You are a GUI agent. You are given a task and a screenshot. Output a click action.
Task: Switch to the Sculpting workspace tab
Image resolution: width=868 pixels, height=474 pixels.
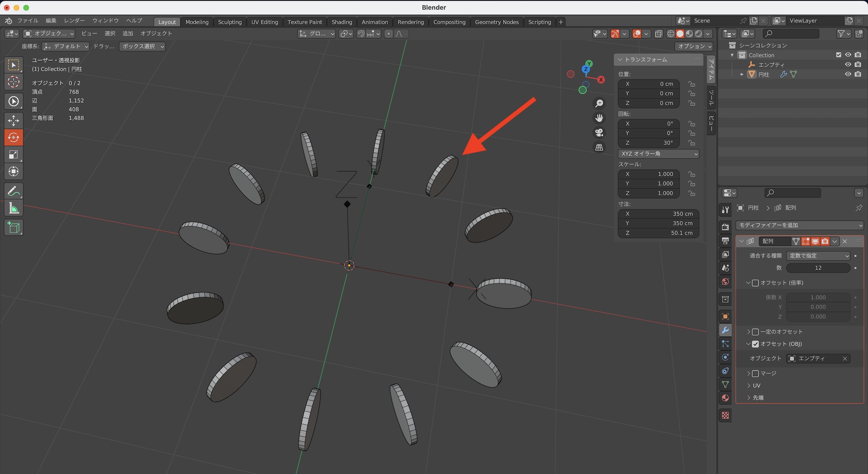[230, 22]
